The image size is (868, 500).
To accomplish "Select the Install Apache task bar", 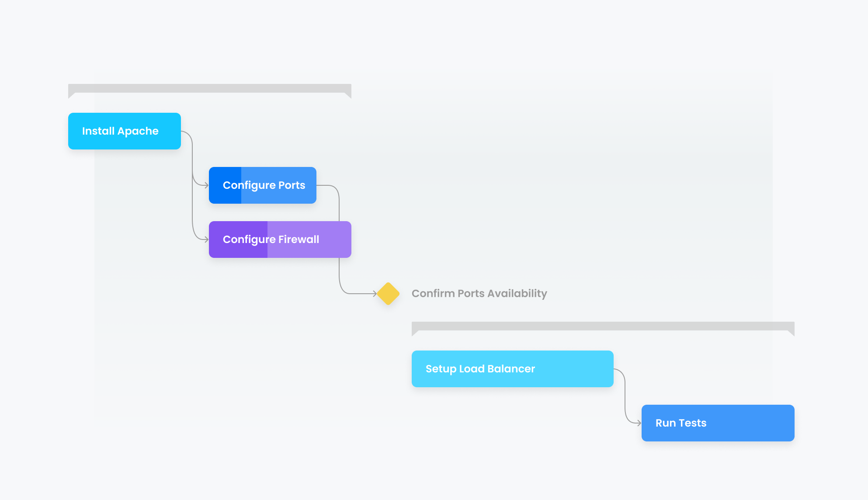I will [125, 131].
